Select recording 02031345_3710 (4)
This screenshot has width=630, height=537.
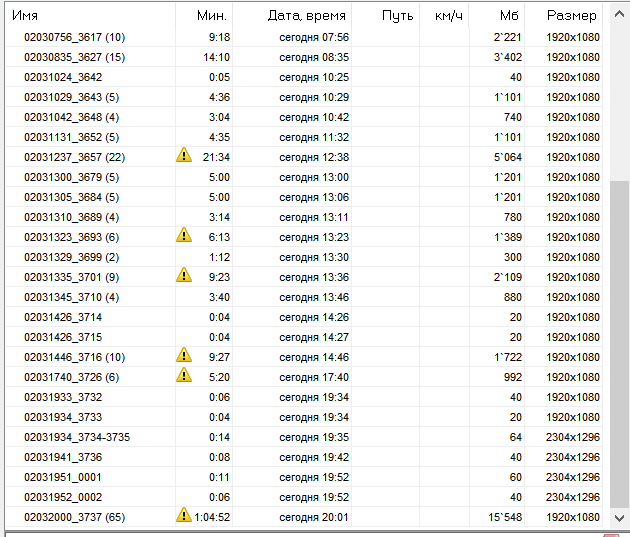coord(71,297)
